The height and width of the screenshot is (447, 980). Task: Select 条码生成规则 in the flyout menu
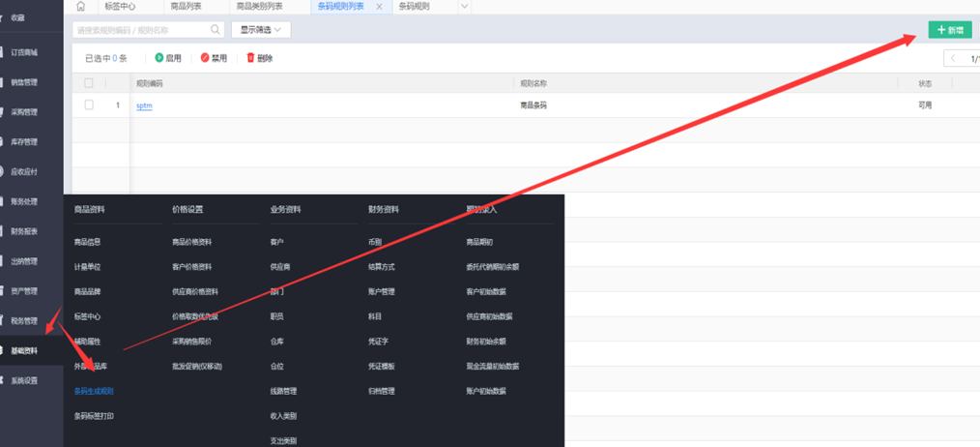tap(94, 392)
